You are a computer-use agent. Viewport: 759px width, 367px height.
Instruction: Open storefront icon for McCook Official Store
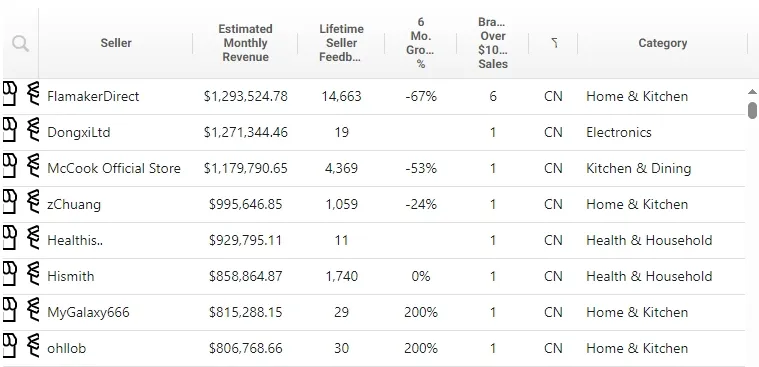[x=10, y=167]
